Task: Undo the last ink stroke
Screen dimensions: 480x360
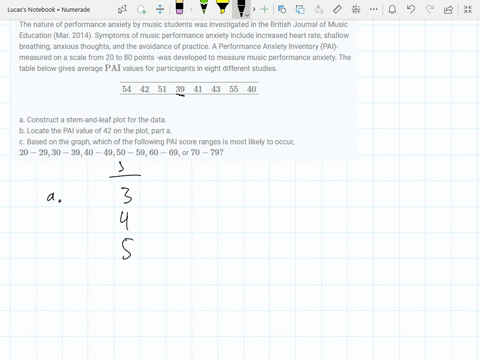Action: coord(411,9)
